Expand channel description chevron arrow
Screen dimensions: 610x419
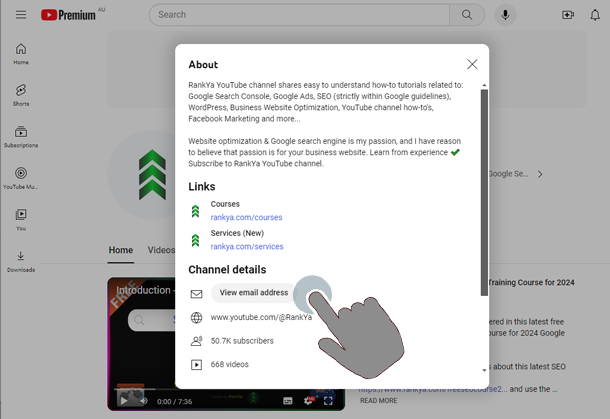(x=540, y=174)
